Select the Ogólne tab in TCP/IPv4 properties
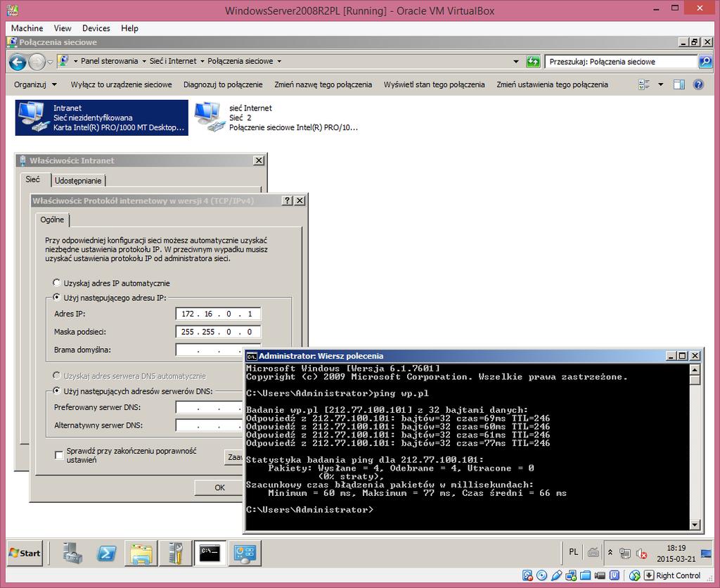Viewport: 720px width, 588px height. click(52, 219)
